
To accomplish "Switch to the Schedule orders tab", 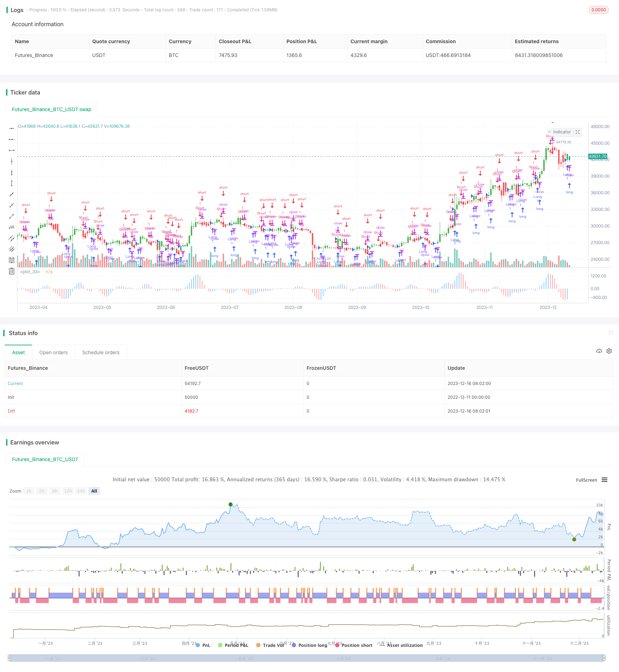I will (101, 352).
